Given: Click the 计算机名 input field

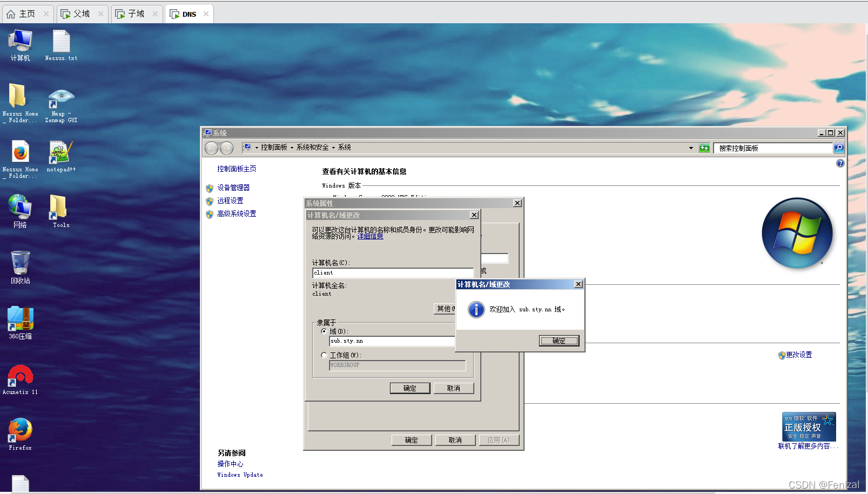Looking at the screenshot, I should click(x=393, y=273).
